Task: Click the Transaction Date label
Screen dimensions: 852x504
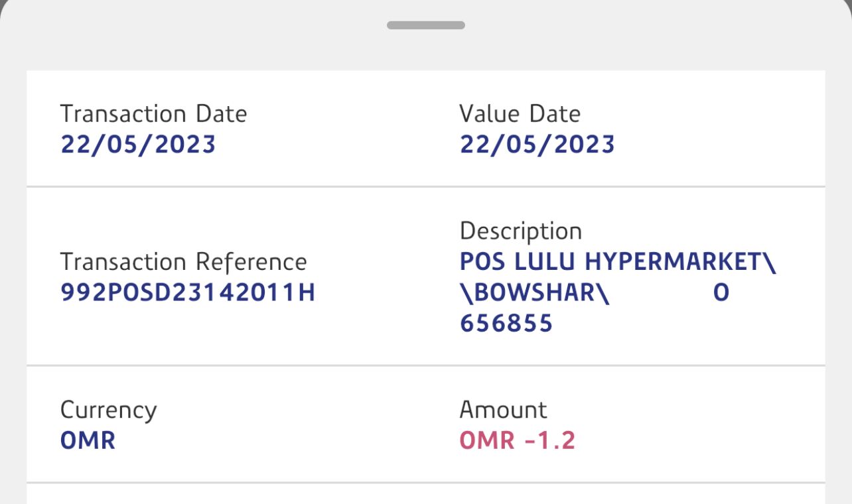Action: click(153, 114)
